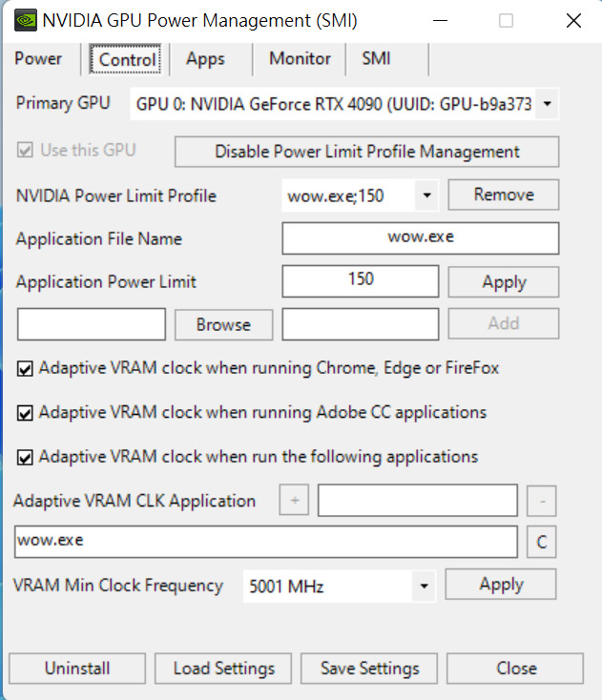
Task: Open the Apps tab
Action: tap(205, 58)
